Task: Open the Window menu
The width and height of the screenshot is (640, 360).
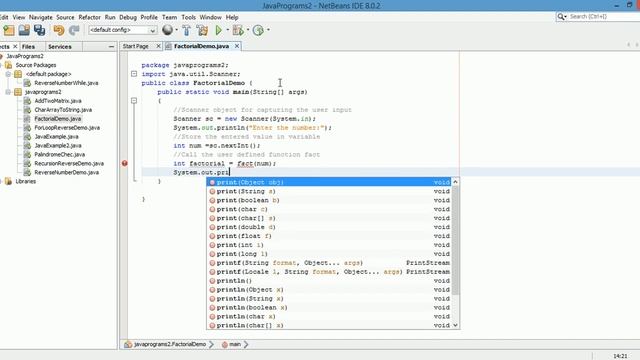Action: tap(211, 17)
